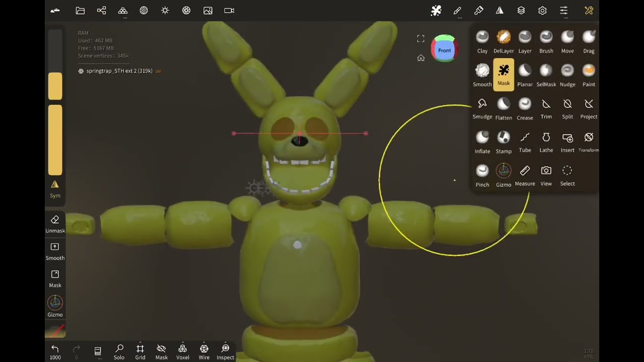Select the View camera tool
Screen dimensions: 644x362
coord(546,175)
